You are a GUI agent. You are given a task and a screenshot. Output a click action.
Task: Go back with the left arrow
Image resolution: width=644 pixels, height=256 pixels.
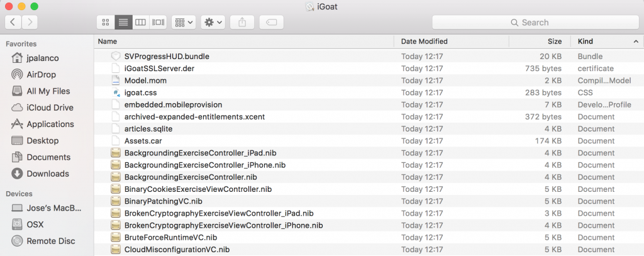pos(13,22)
